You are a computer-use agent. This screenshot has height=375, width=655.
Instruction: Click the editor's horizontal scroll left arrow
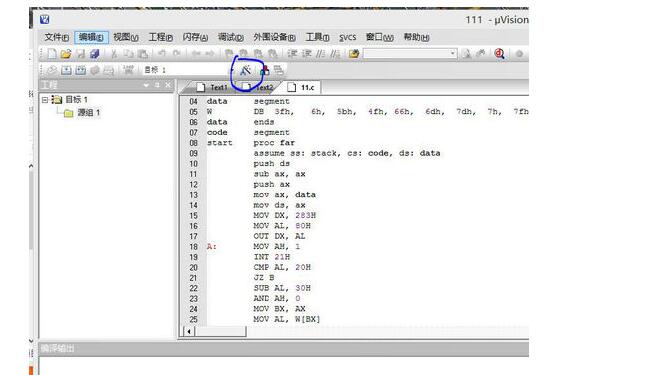click(189, 332)
